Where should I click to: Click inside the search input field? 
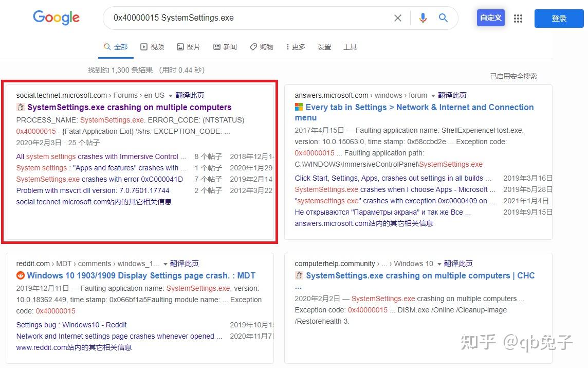pos(231,17)
